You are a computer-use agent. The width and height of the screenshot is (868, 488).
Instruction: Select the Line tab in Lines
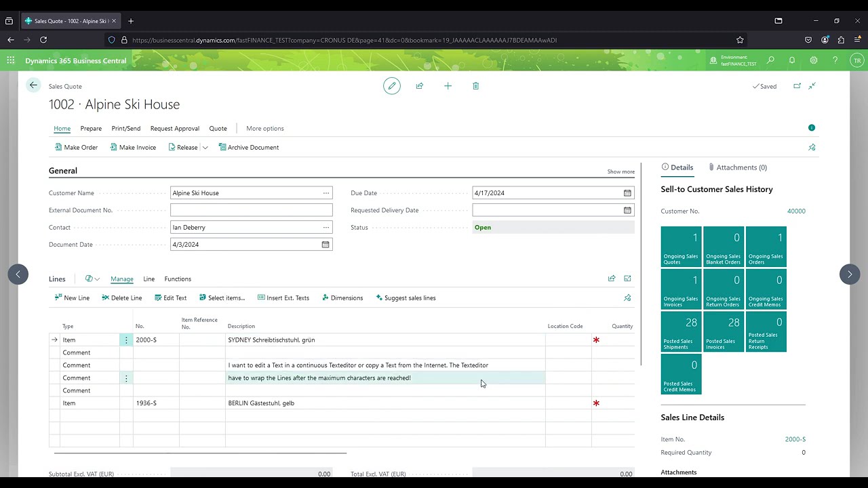coord(149,279)
